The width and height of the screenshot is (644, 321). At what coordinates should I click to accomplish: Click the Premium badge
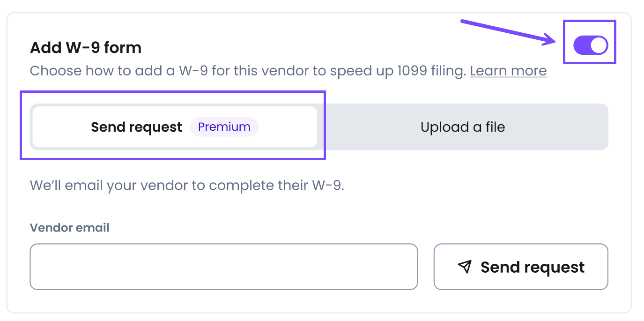[224, 127]
